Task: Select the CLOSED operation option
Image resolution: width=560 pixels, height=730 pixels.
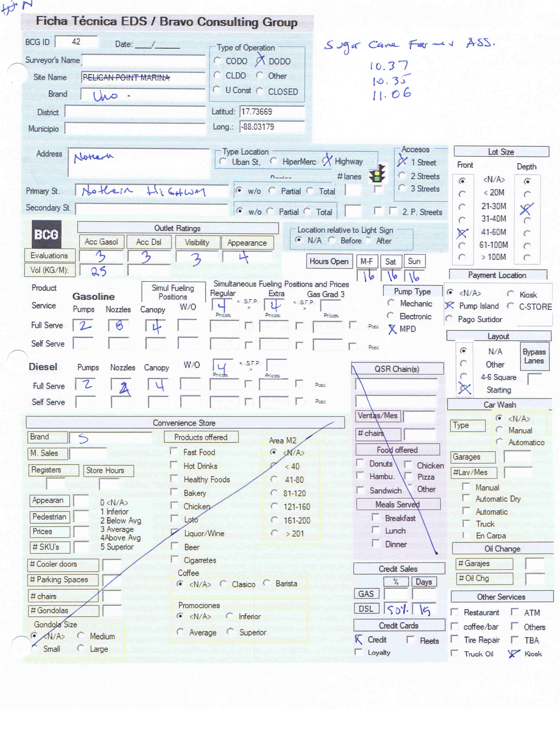Action: (260, 91)
